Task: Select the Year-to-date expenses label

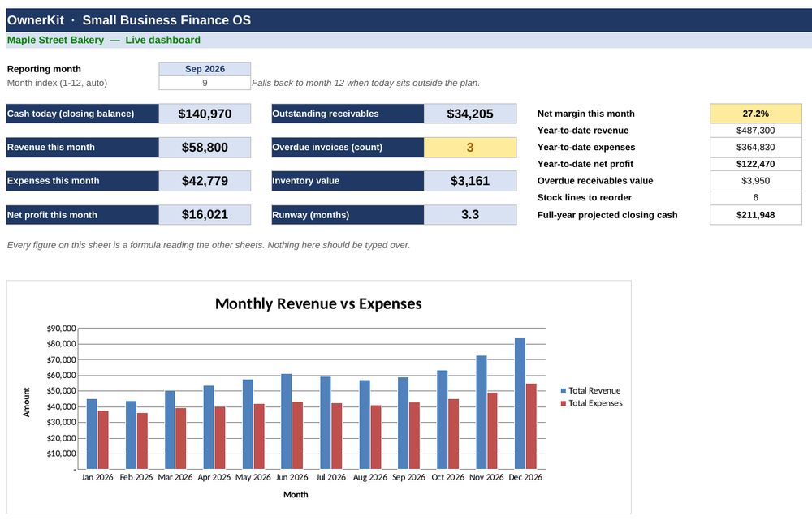Action: (x=586, y=147)
